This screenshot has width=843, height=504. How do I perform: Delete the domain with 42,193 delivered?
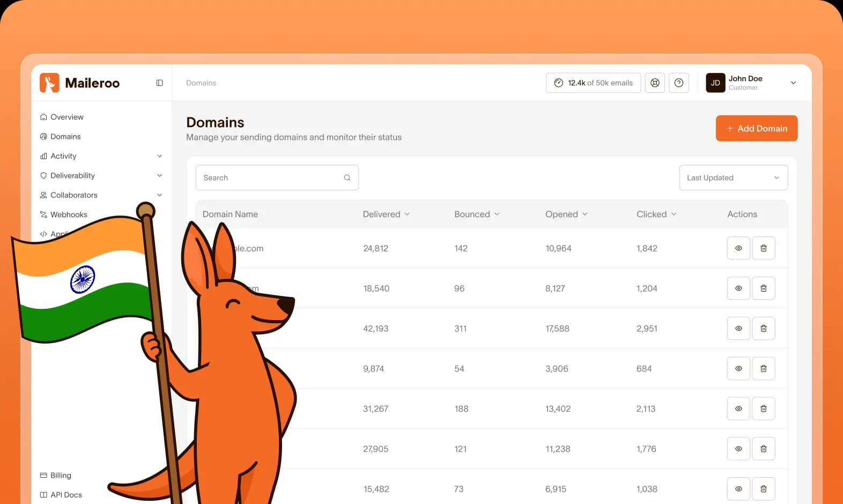pyautogui.click(x=764, y=328)
